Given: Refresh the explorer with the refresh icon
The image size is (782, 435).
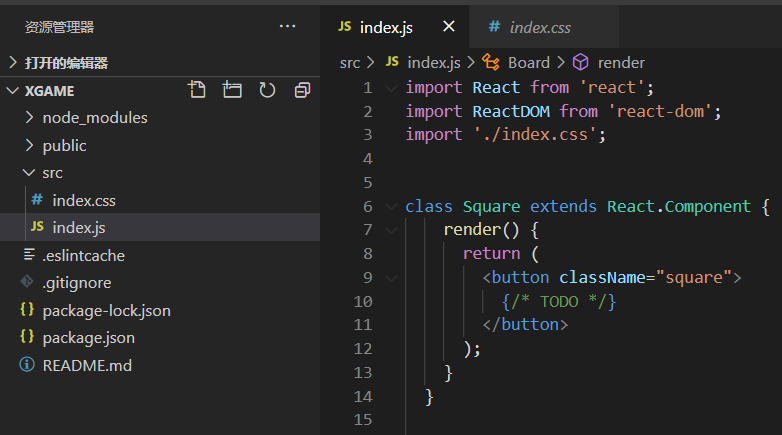Looking at the screenshot, I should pos(267,90).
